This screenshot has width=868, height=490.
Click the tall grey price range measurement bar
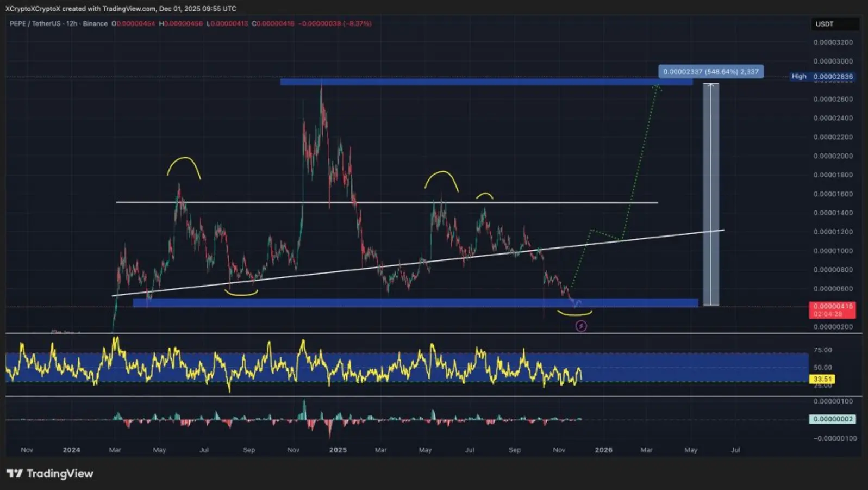(711, 196)
